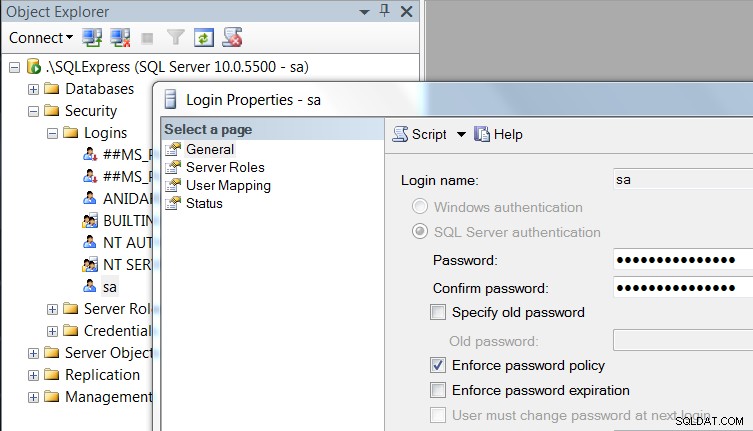Pin the Object Explorer panel
This screenshot has width=753, height=431.
pyautogui.click(x=384, y=11)
